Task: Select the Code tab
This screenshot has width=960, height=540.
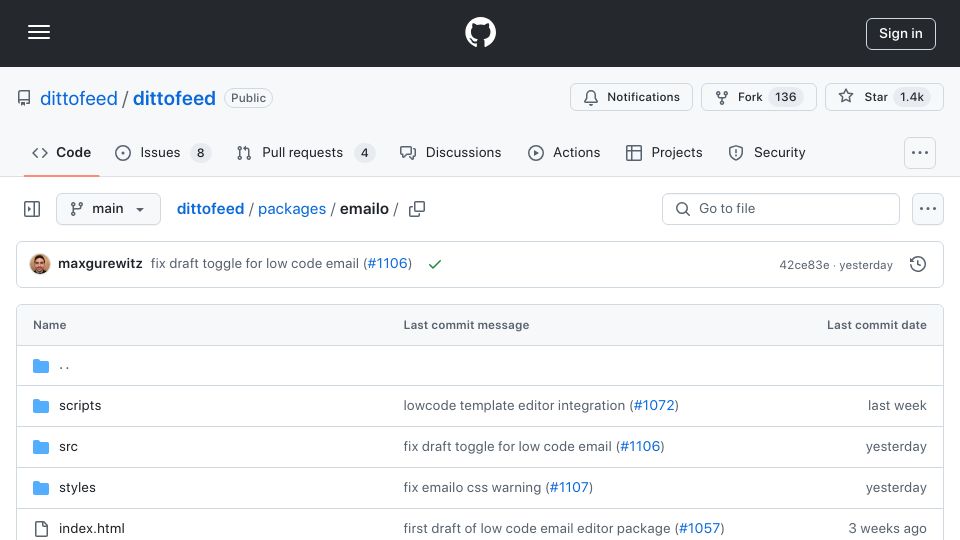Action: click(x=61, y=152)
